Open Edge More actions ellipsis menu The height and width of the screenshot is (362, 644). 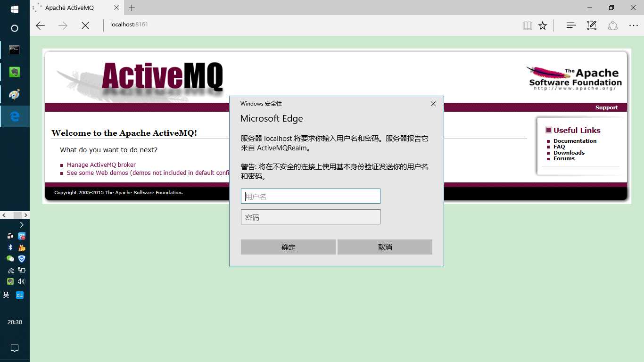(634, 25)
